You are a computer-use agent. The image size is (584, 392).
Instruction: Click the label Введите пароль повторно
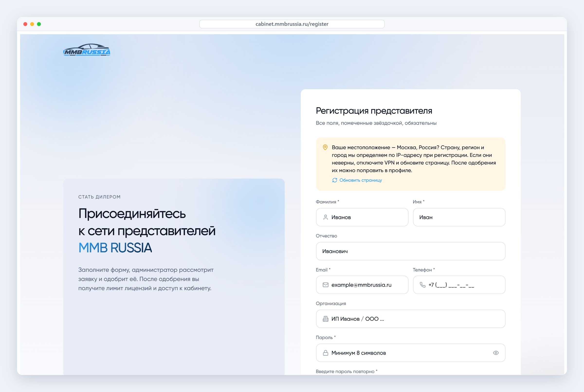click(346, 372)
